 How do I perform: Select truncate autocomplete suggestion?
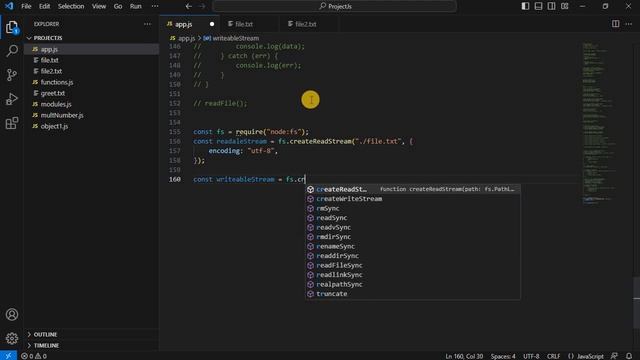[x=413, y=294]
